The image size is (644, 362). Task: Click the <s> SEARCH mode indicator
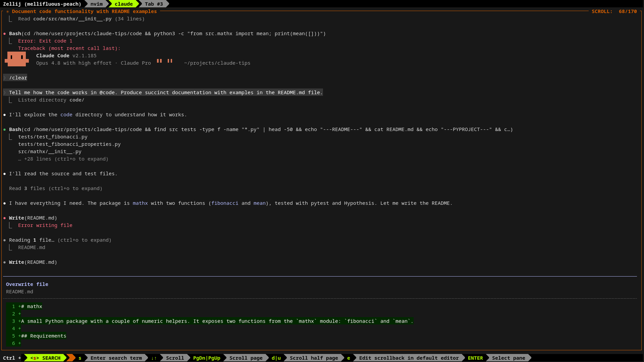[45, 358]
